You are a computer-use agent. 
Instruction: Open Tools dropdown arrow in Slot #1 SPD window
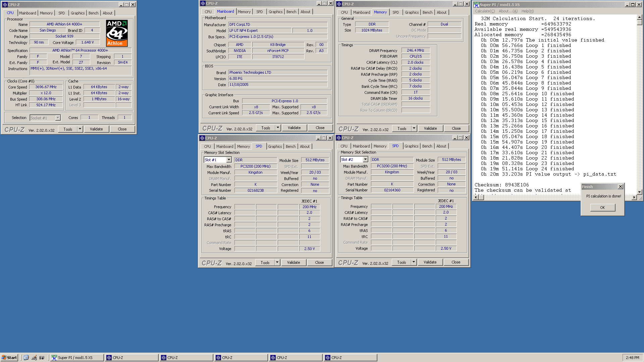tap(277, 262)
